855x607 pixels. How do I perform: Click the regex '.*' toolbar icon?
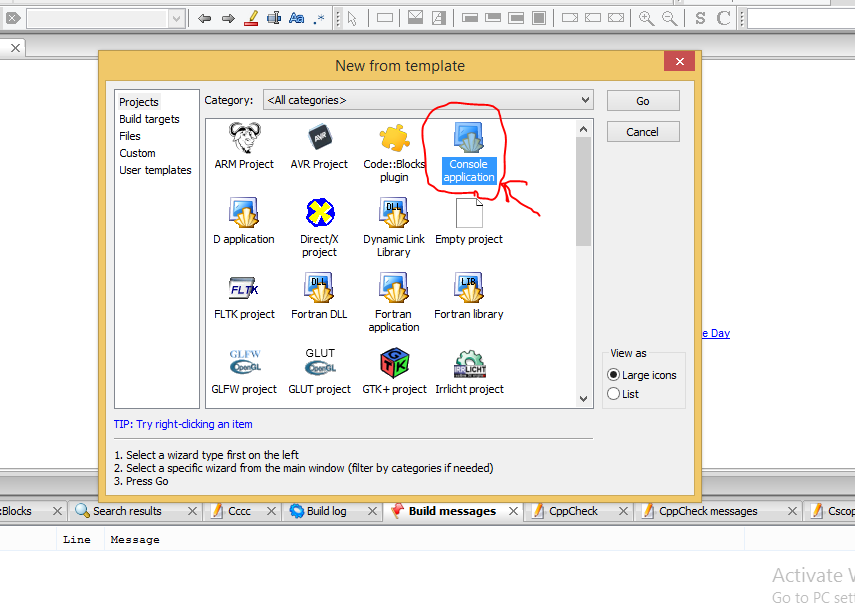pos(320,19)
